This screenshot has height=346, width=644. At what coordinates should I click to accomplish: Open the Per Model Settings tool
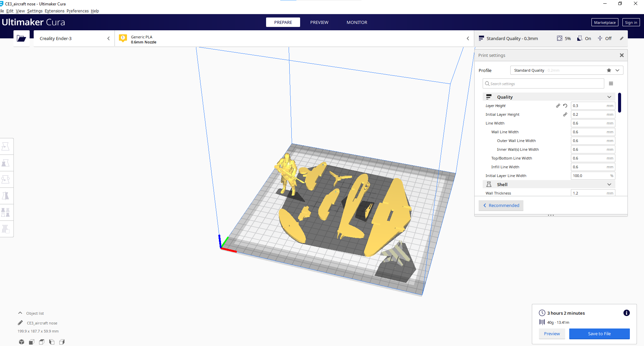pos(6,212)
